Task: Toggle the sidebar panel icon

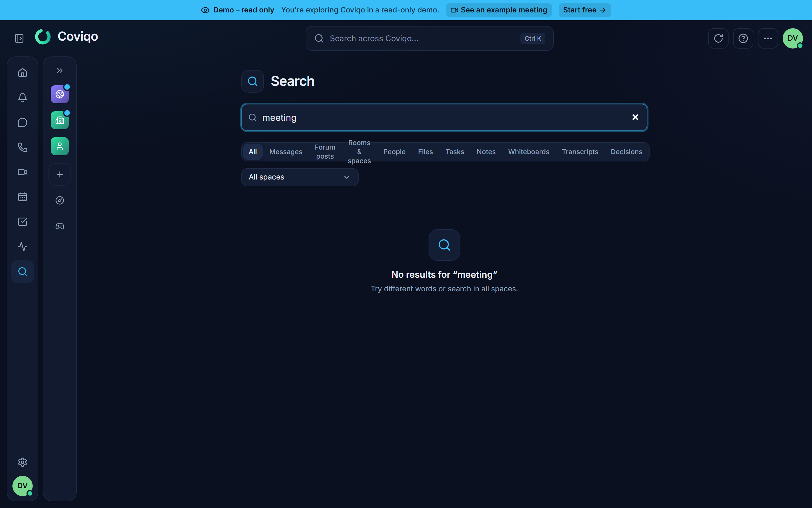Action: click(19, 38)
